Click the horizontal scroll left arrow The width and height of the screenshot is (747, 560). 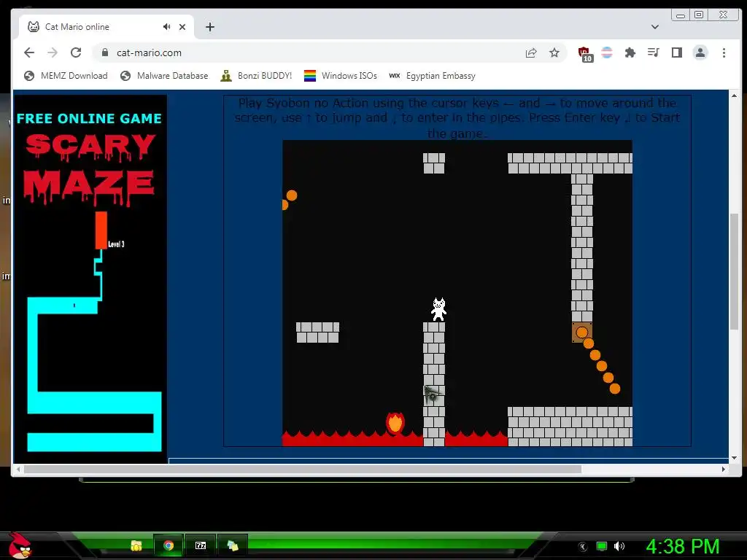(x=18, y=469)
